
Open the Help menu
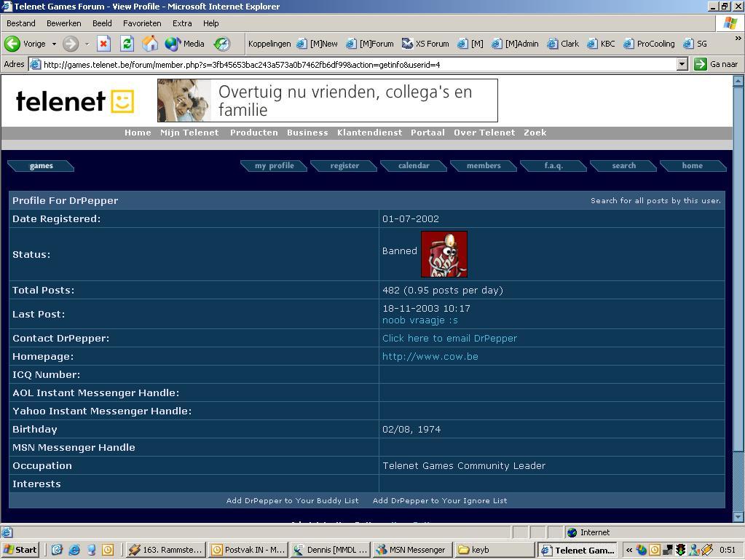click(211, 23)
